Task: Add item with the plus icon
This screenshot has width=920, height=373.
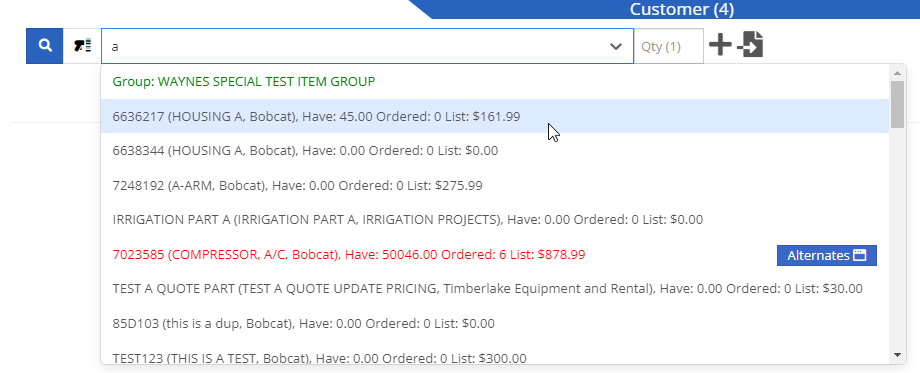Action: (x=720, y=45)
